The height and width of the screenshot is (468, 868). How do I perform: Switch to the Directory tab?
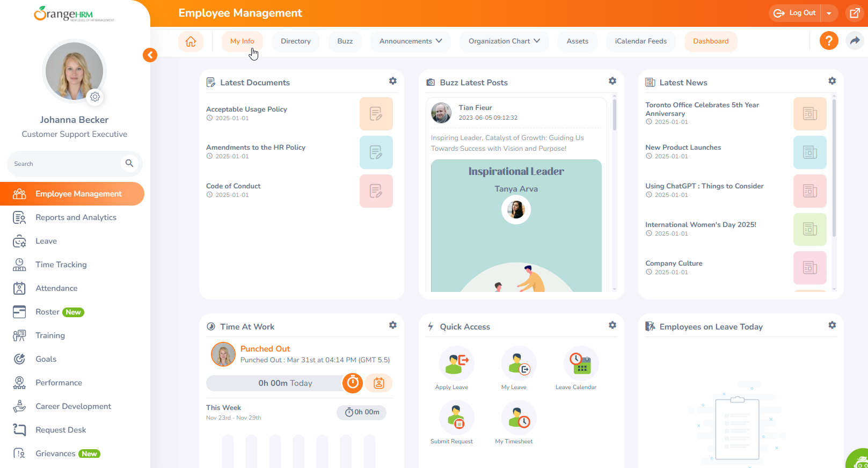point(295,41)
